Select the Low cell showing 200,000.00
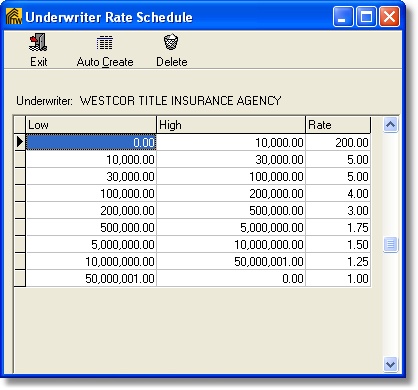 click(x=91, y=210)
